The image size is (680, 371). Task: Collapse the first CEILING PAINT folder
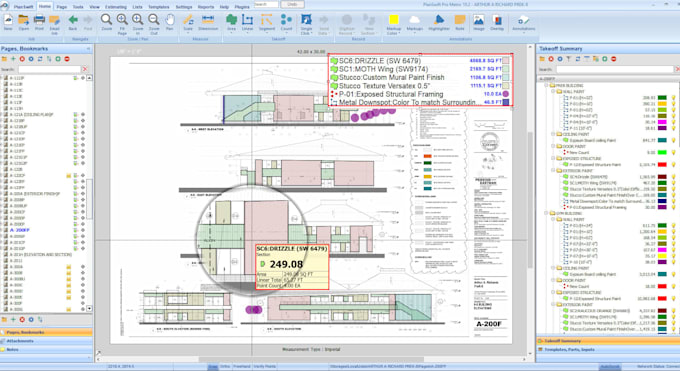tap(553, 135)
